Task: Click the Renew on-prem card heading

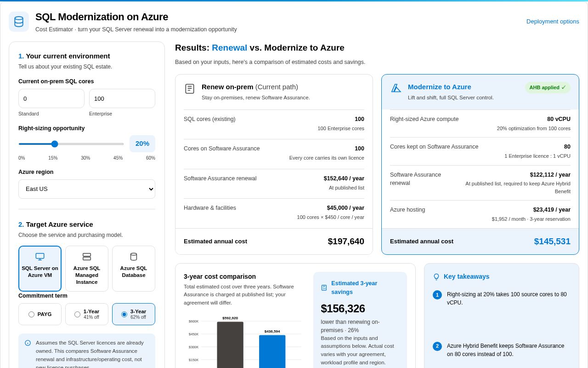Action: tap(250, 87)
